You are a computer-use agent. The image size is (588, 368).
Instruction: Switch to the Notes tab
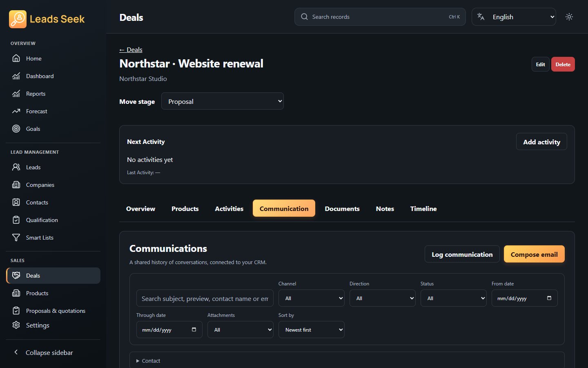click(385, 209)
